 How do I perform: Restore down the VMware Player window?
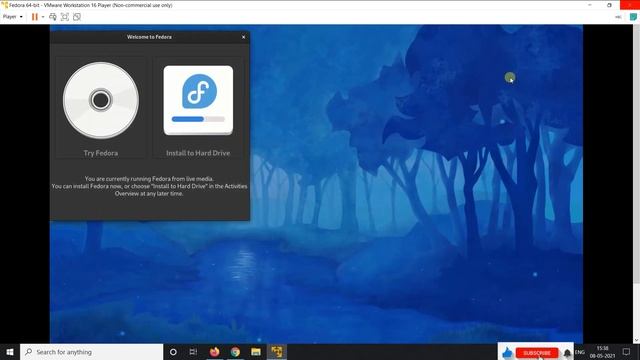click(609, 5)
